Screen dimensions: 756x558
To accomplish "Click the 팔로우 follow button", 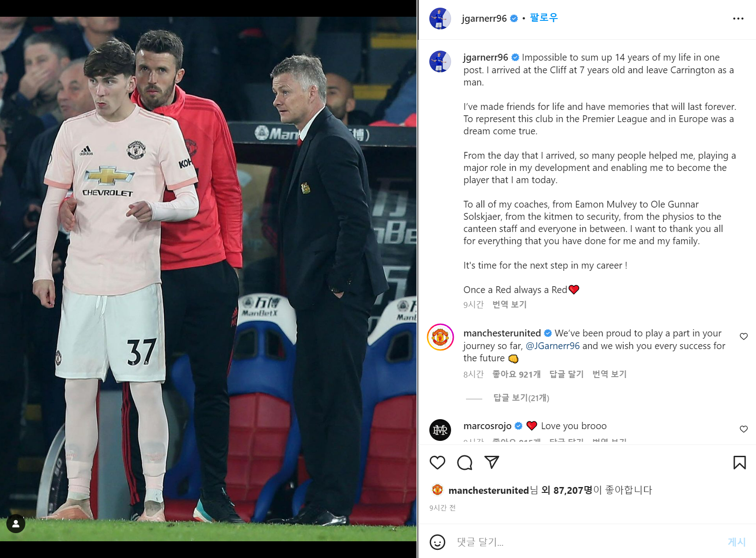I will pos(543,18).
